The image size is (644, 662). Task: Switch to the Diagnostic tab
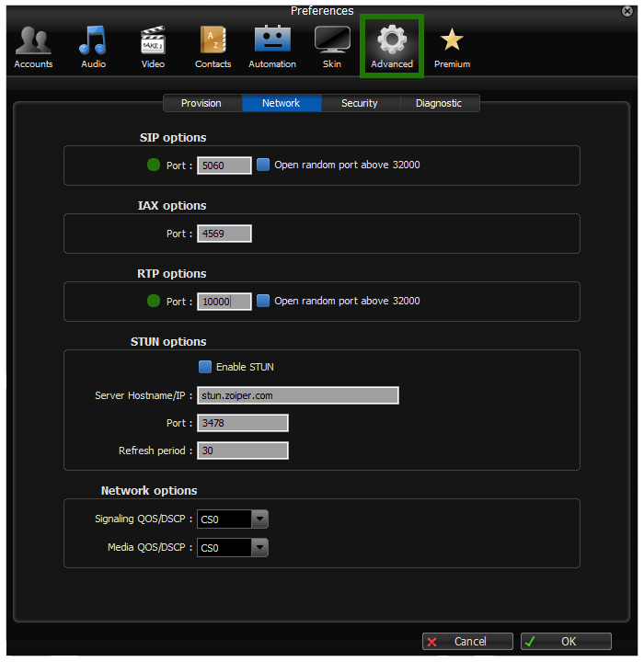(x=439, y=104)
